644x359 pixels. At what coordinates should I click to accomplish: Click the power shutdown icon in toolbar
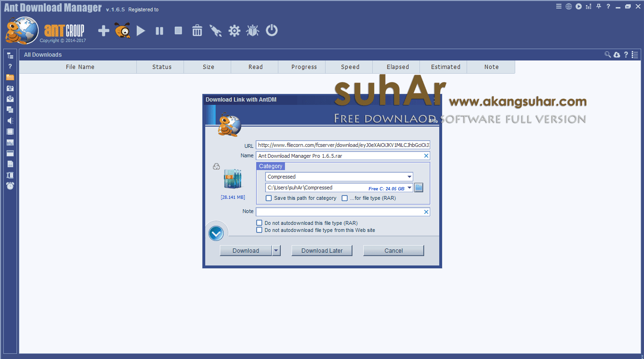(x=272, y=31)
